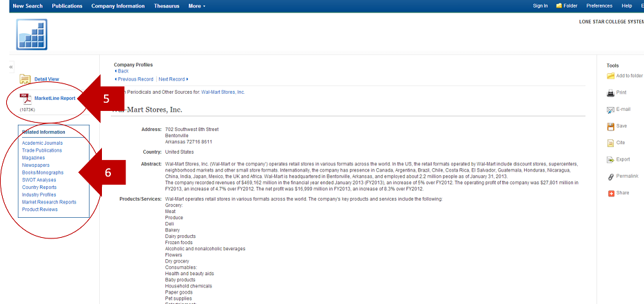Viewport: 644px width, 304px height.
Task: Select Company Information in top menu
Action: pyautogui.click(x=118, y=6)
